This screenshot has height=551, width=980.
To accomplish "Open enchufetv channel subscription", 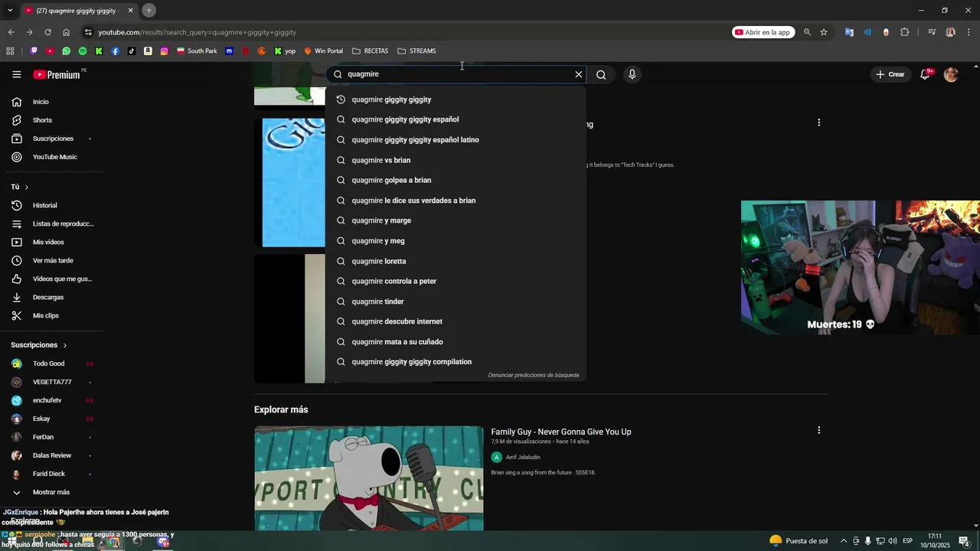I will tap(53, 400).
